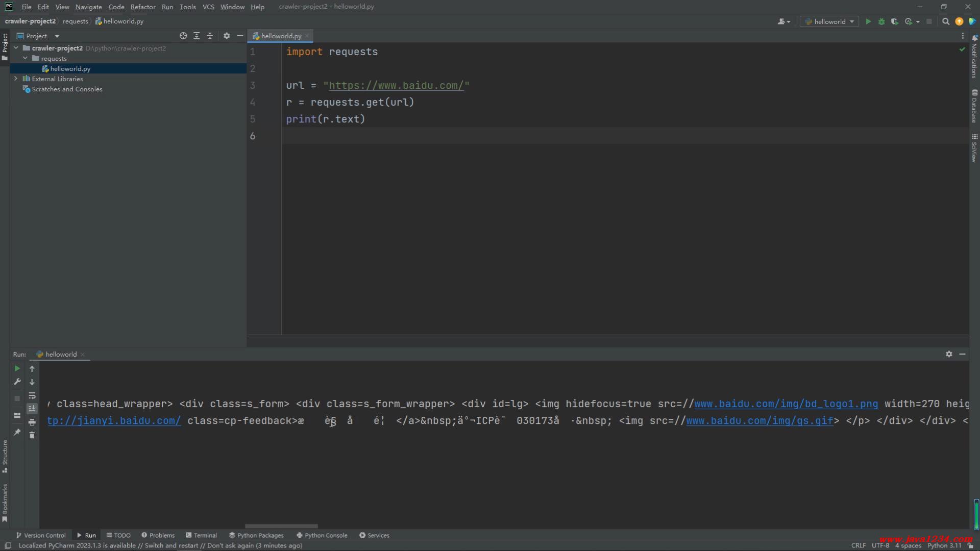980x551 pixels.
Task: Open the VCS menu
Action: pyautogui.click(x=208, y=7)
